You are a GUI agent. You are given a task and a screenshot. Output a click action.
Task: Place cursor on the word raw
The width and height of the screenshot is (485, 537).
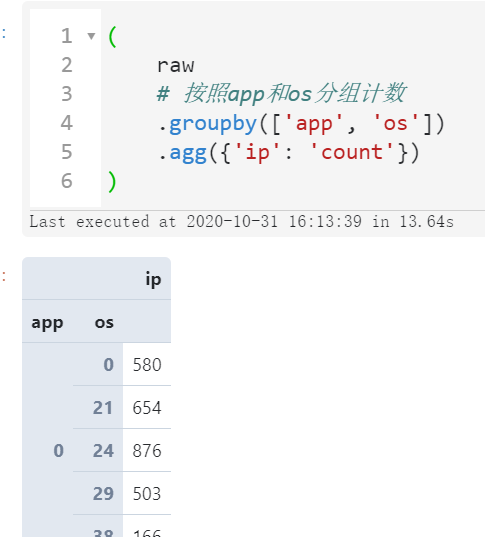(x=176, y=65)
